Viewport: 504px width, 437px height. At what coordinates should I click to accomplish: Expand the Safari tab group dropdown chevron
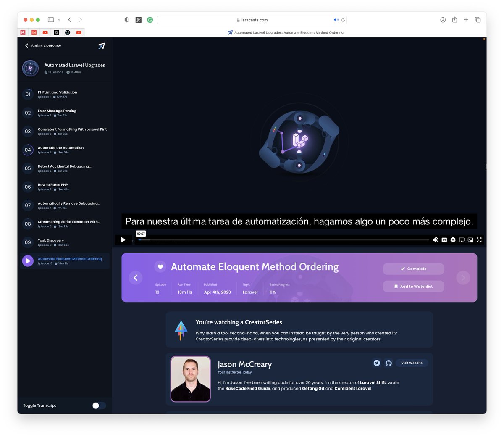(x=59, y=20)
